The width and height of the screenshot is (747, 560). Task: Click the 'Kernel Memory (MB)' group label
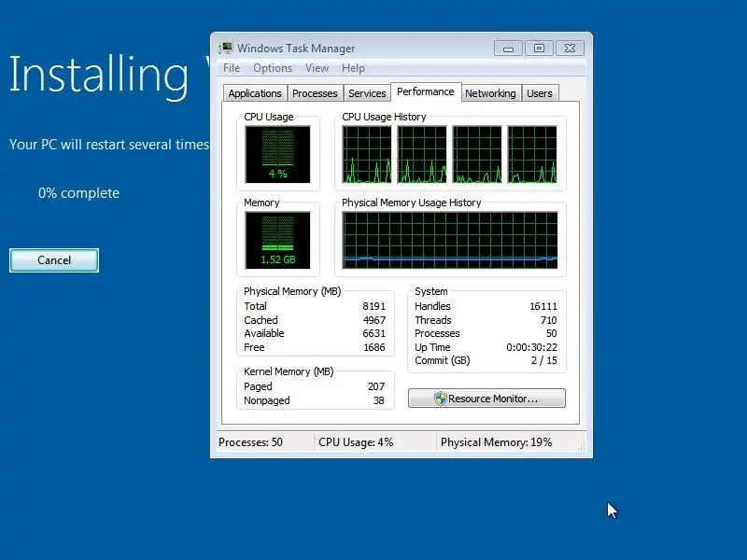289,371
